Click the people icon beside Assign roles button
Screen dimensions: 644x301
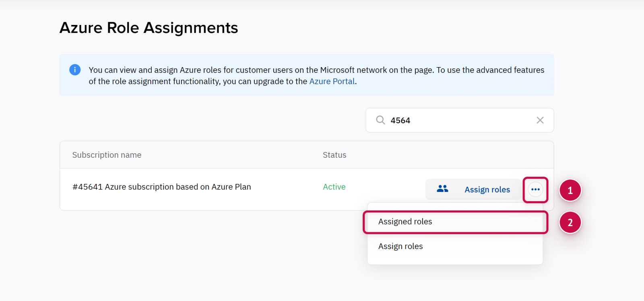pos(442,189)
